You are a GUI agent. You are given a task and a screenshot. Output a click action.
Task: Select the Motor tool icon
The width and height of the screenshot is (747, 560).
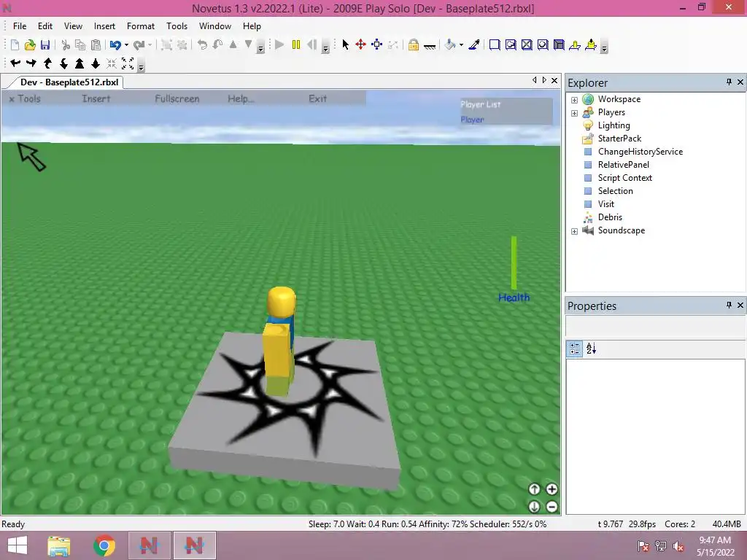click(591, 44)
